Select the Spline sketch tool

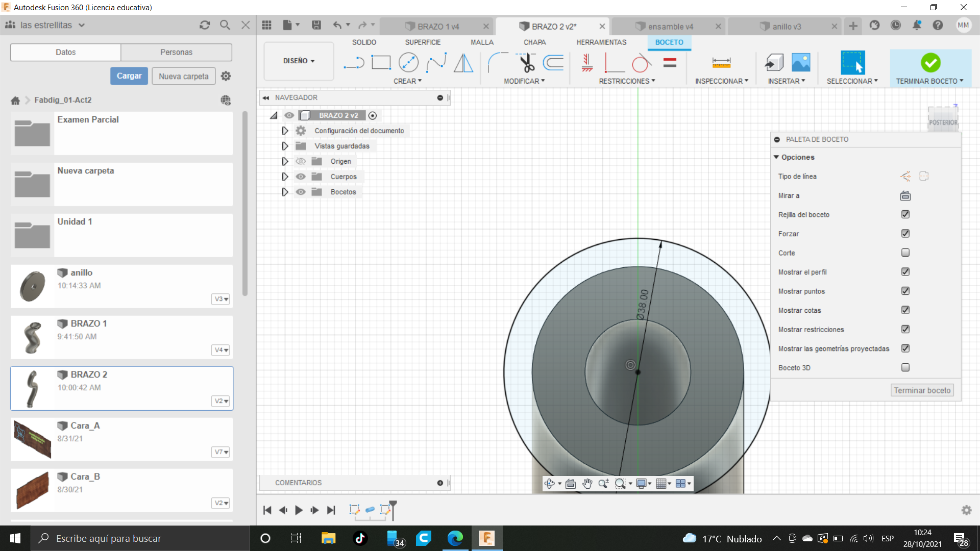pos(436,63)
